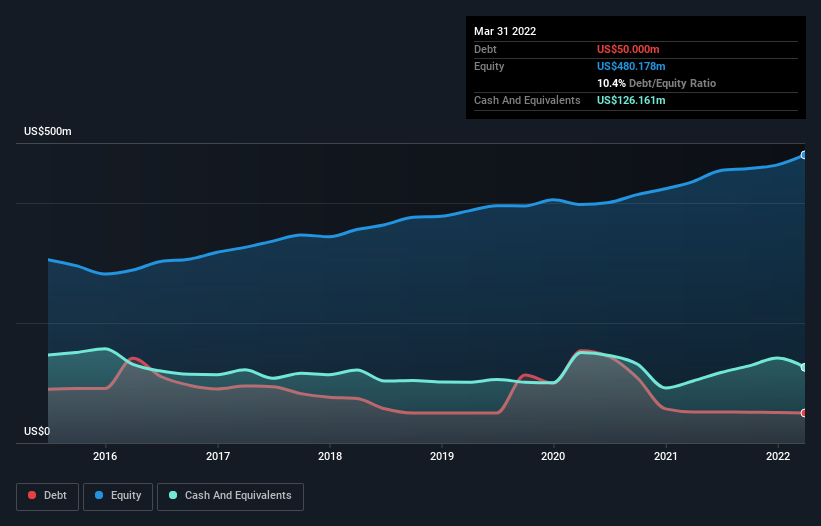821x526 pixels.
Task: Click the 2018 x-axis label
Action: tap(330, 456)
